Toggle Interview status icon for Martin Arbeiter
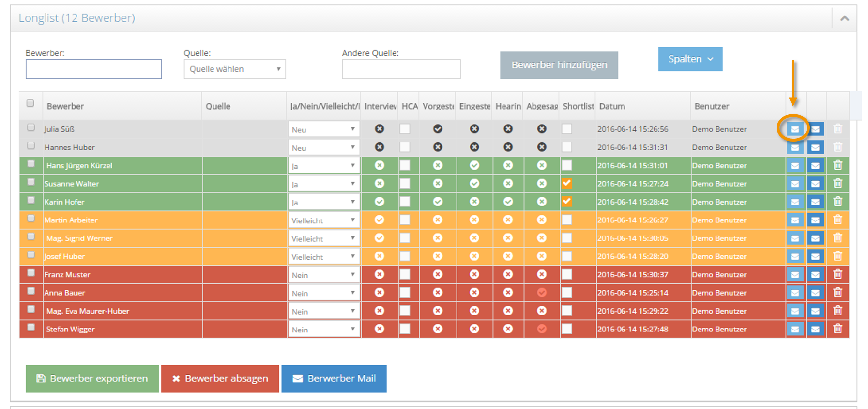Screen dimensions: 868x409 [x=380, y=220]
